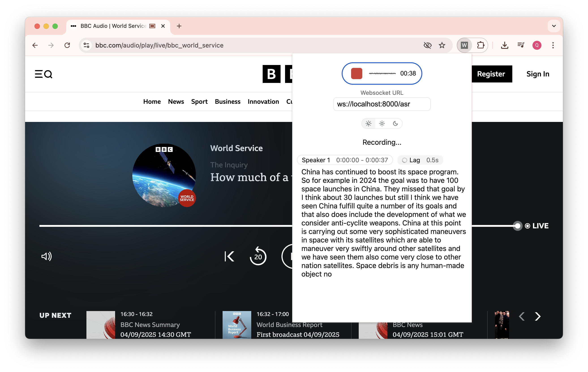
Task: Select the auto theme icon
Action: (x=369, y=123)
